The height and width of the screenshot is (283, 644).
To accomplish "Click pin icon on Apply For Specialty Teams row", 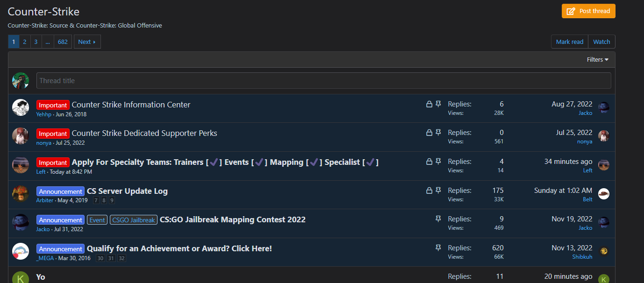I will 438,162.
